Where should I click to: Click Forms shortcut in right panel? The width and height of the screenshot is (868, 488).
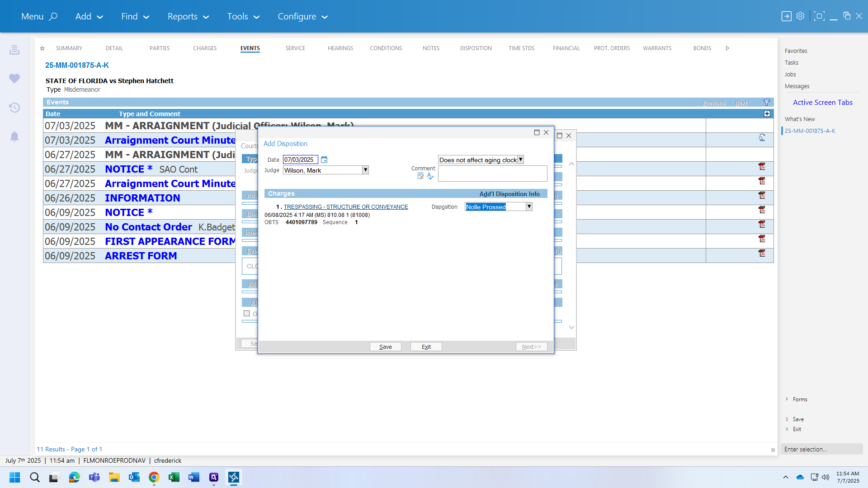click(x=800, y=399)
